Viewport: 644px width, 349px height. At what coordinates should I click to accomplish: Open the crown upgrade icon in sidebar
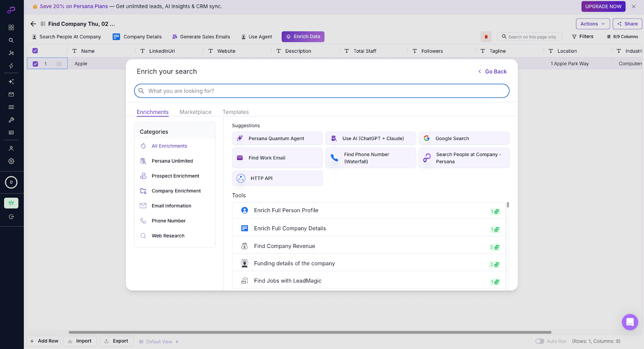pos(11,203)
